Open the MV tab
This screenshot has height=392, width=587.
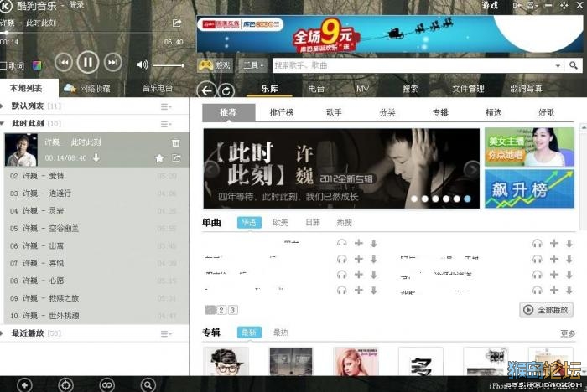click(362, 89)
